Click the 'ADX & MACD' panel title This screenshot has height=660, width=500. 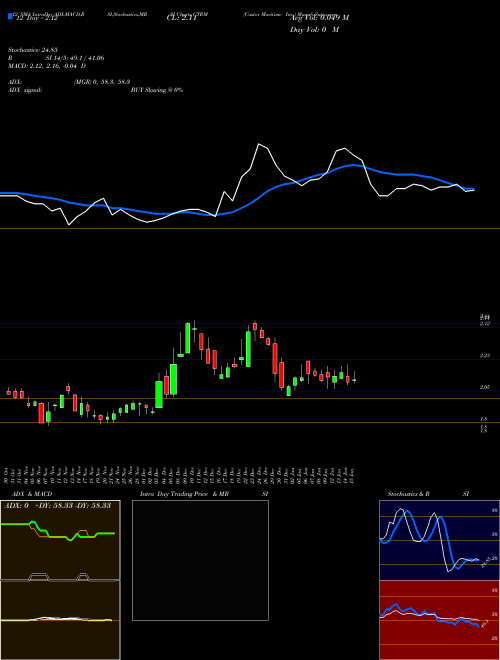32,494
